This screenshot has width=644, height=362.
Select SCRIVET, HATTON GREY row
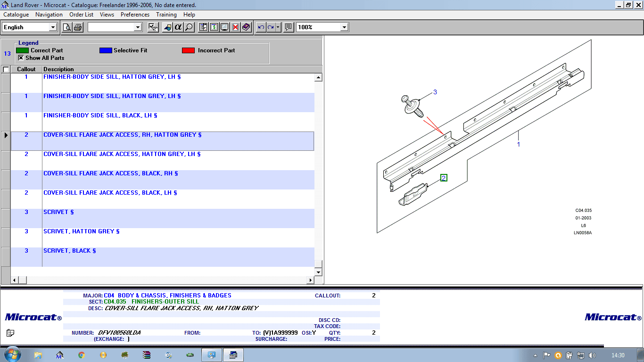[163, 238]
